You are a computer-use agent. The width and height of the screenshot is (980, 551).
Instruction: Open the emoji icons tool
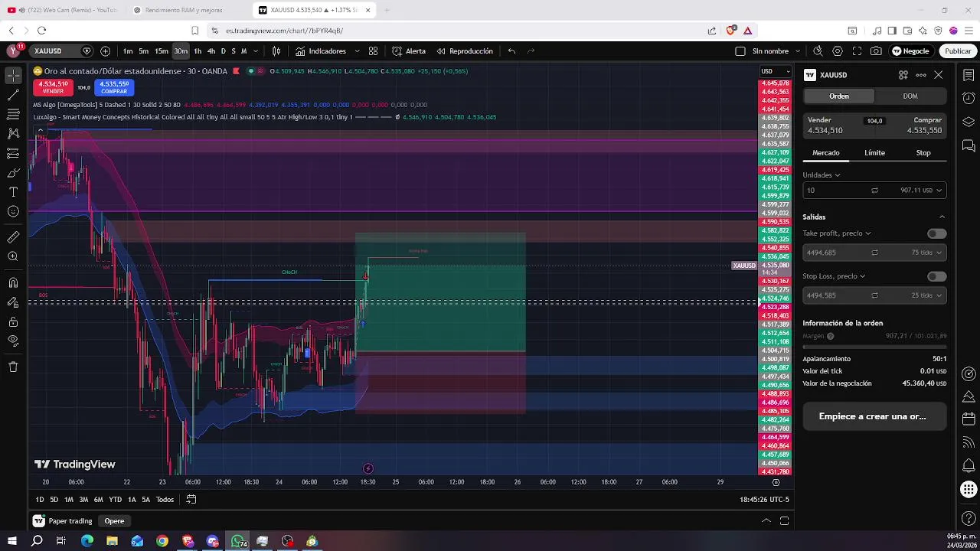tap(13, 211)
